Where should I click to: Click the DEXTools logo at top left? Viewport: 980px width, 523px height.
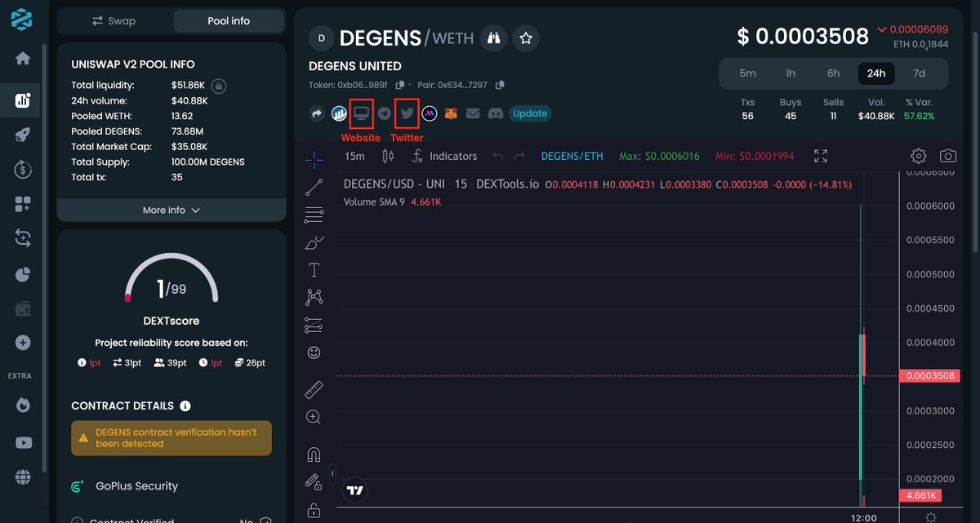(21, 20)
